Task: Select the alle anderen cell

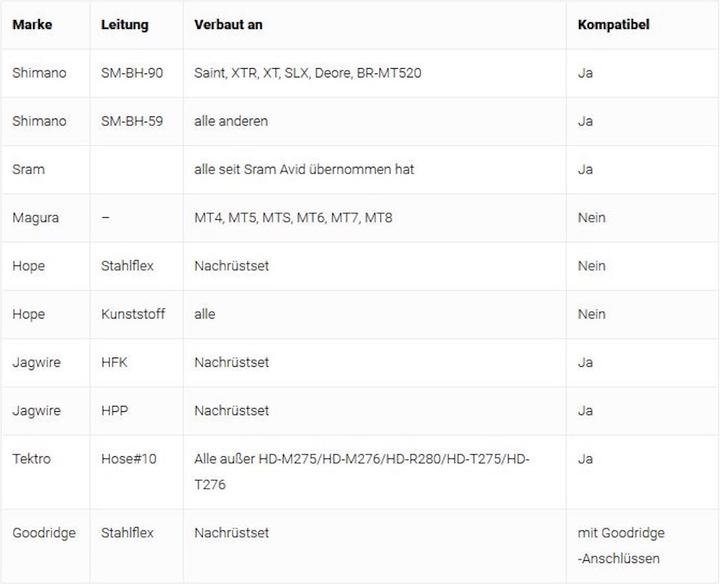Action: (x=231, y=121)
